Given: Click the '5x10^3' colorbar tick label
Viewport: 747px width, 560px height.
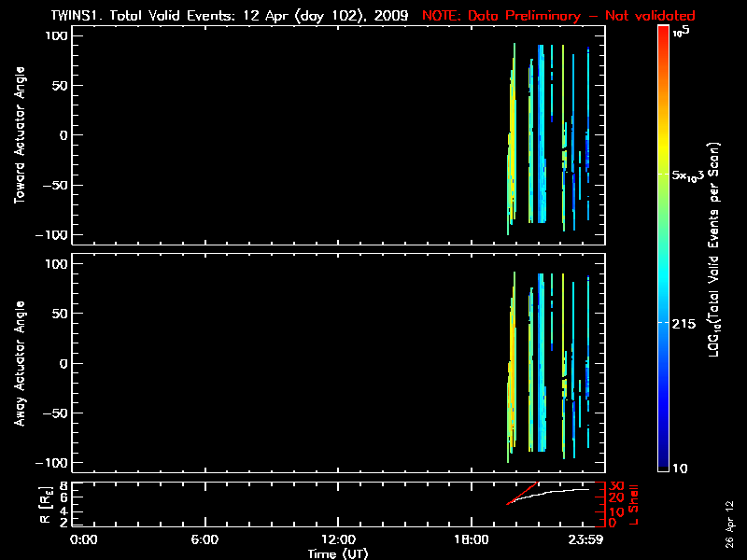Looking at the screenshot, I should pyautogui.click(x=693, y=175).
